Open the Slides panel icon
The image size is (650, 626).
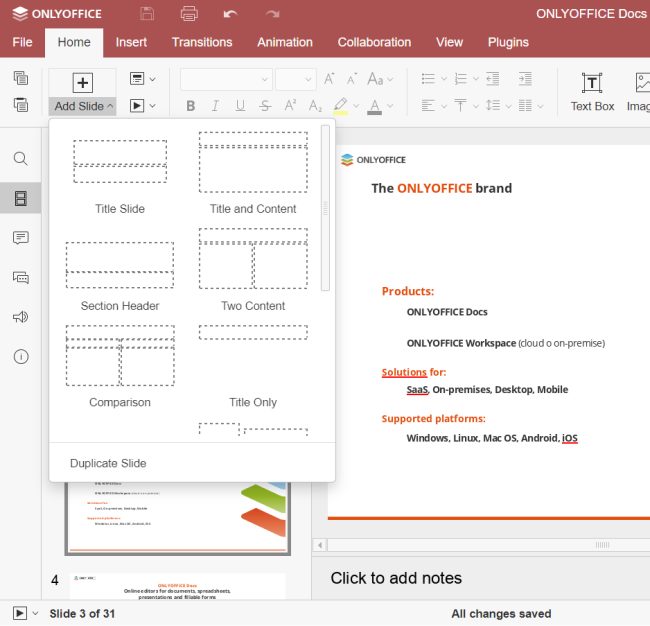pyautogui.click(x=20, y=198)
